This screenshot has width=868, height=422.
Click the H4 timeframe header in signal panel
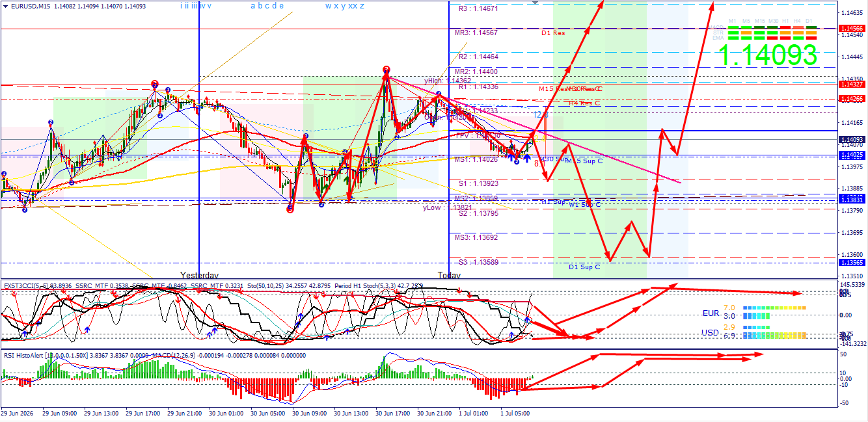tap(797, 21)
